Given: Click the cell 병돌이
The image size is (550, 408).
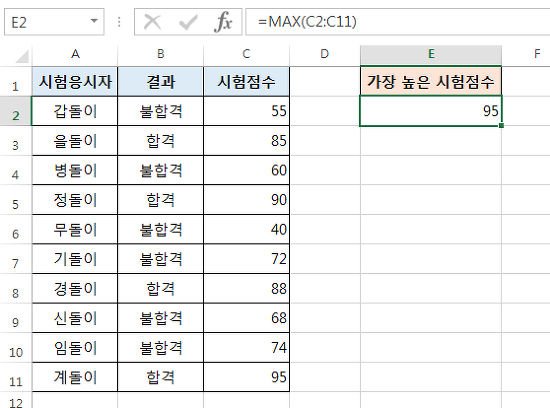Looking at the screenshot, I should (x=75, y=170).
